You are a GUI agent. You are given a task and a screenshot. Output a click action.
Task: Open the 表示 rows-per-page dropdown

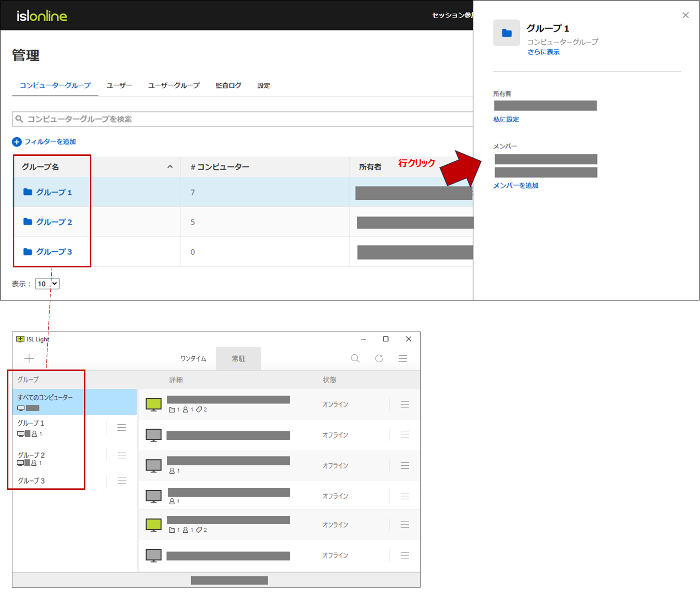47,284
